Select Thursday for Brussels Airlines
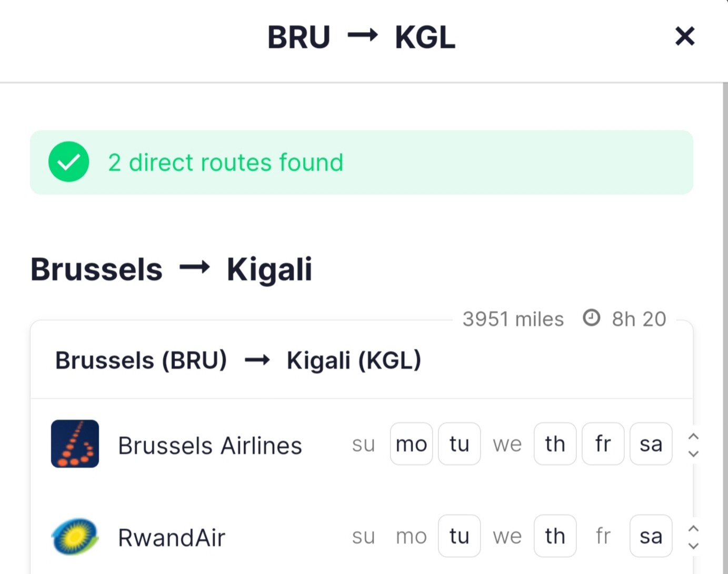 [555, 444]
